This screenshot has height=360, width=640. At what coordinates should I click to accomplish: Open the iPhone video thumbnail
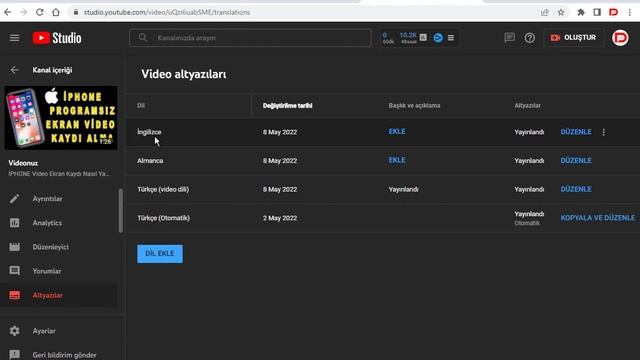tap(61, 118)
